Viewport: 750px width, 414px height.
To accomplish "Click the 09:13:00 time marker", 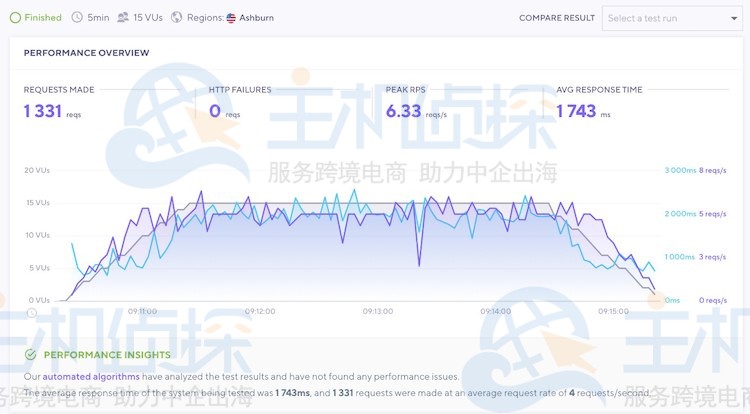I will 378,311.
